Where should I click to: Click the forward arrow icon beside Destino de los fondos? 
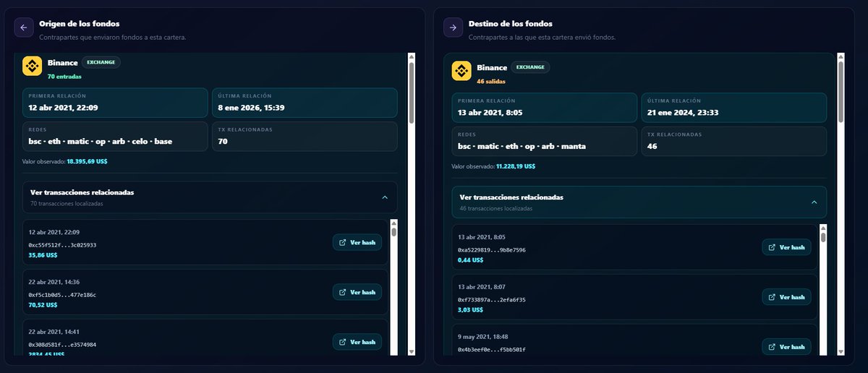(x=453, y=27)
